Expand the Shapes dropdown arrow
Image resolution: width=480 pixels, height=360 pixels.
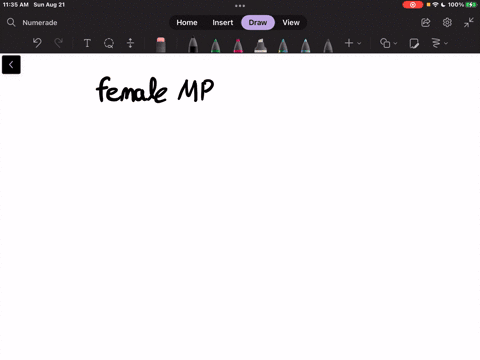395,43
